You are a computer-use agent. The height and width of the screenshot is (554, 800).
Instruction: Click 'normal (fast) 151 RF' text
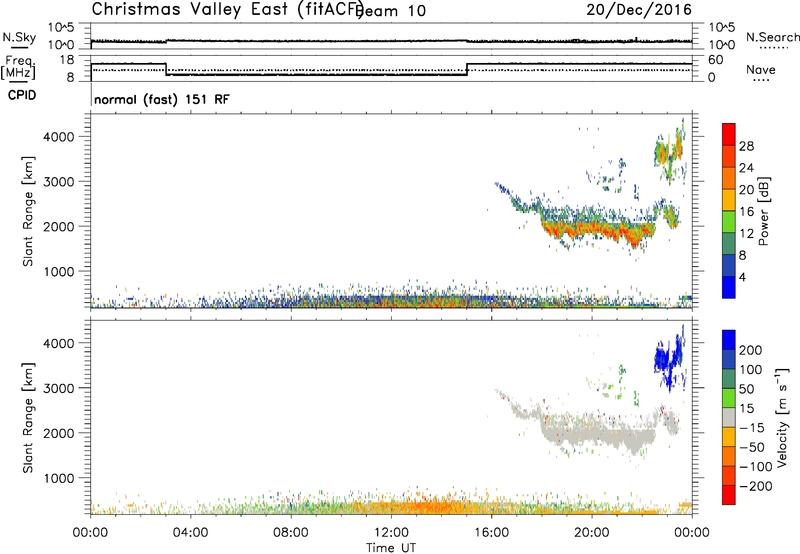tap(162, 99)
